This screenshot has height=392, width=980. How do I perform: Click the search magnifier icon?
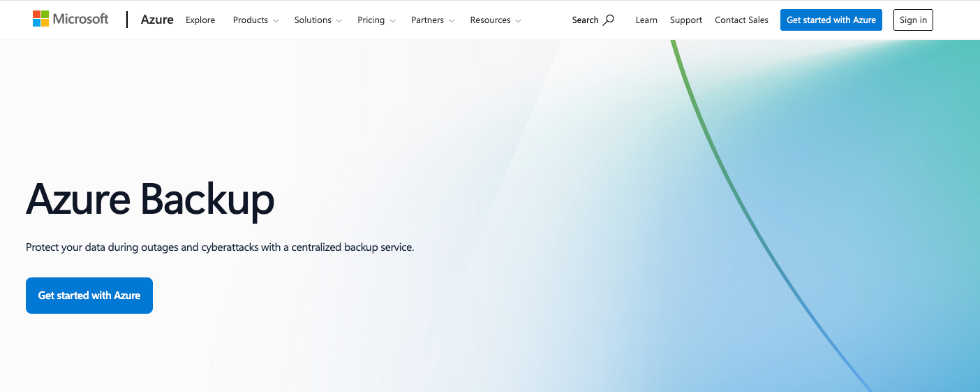[609, 20]
